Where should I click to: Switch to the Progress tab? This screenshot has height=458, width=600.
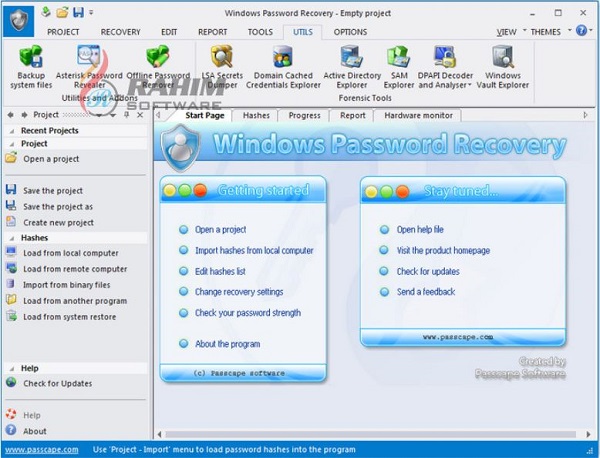304,116
